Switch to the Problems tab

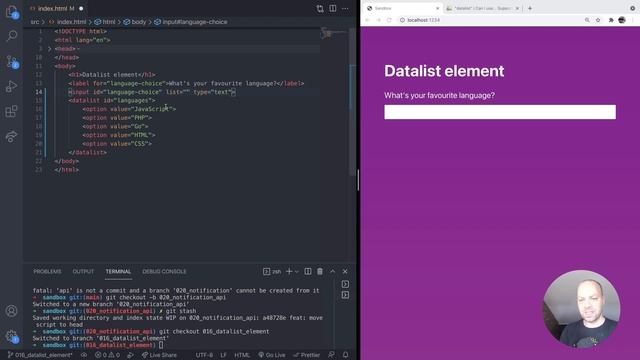47,271
